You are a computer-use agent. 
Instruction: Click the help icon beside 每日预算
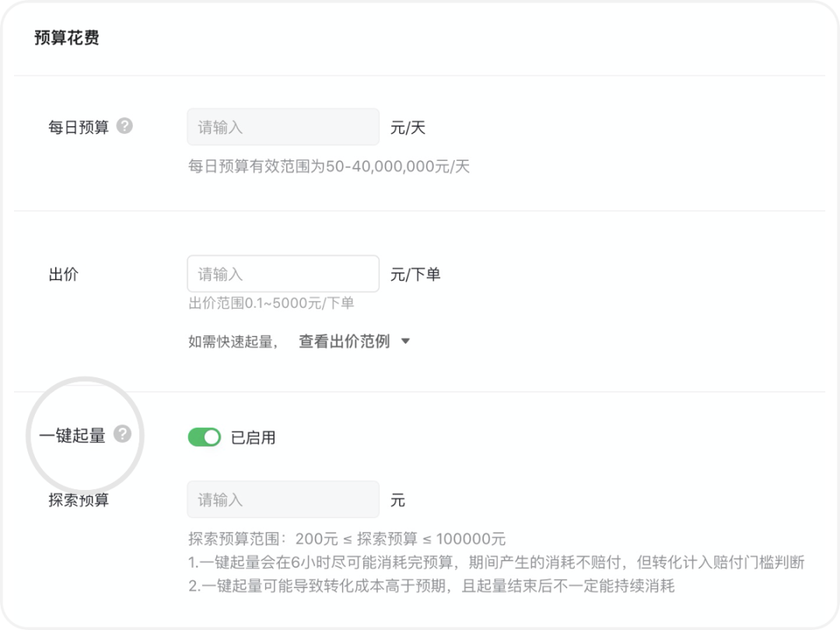[124, 126]
